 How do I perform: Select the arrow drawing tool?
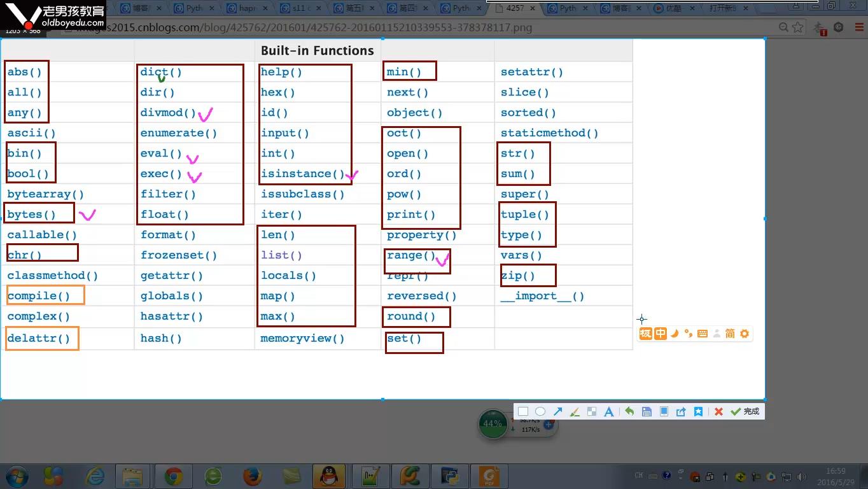(x=557, y=411)
